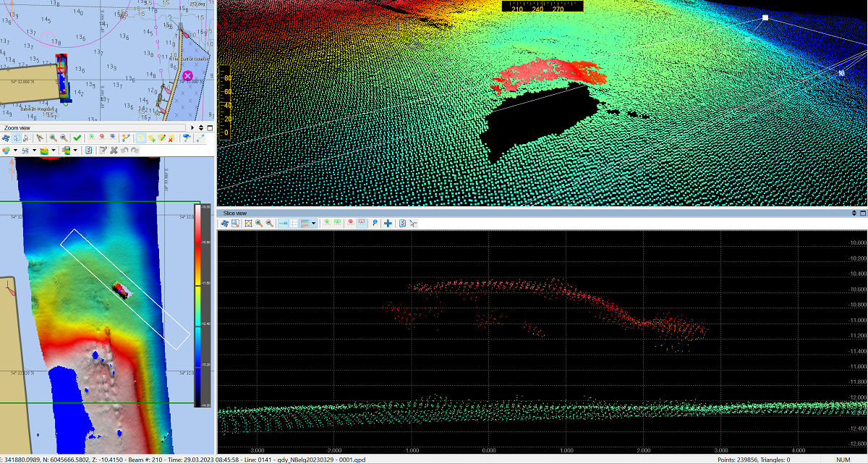Select the rectangle selection tool in Zoom view

[x=17, y=138]
